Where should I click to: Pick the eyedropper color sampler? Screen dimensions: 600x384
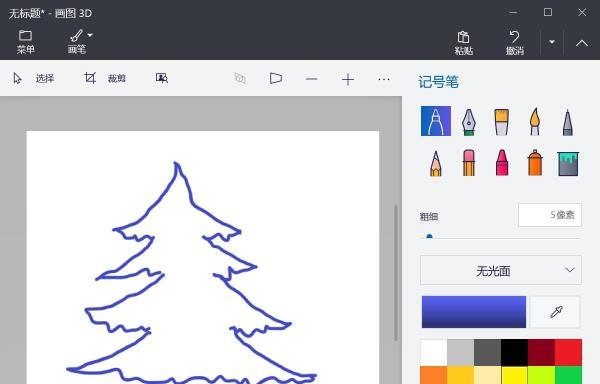point(556,312)
